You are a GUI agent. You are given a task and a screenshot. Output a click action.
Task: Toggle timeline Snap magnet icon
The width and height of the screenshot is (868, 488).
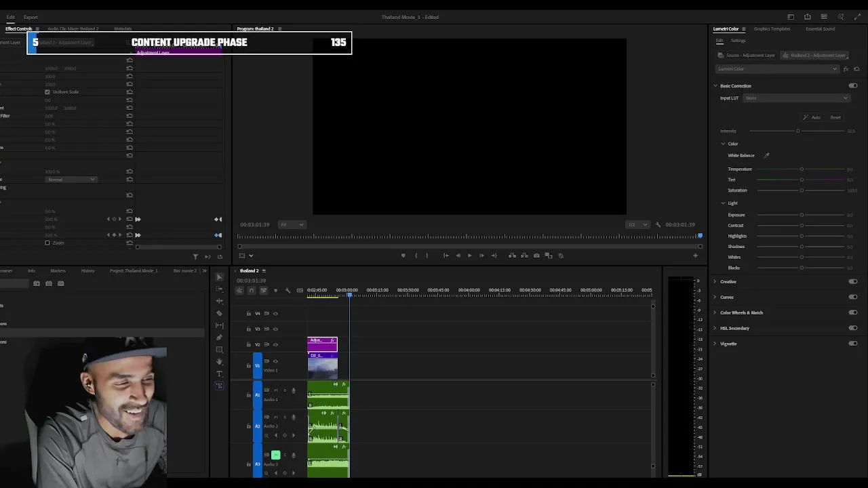tap(252, 291)
